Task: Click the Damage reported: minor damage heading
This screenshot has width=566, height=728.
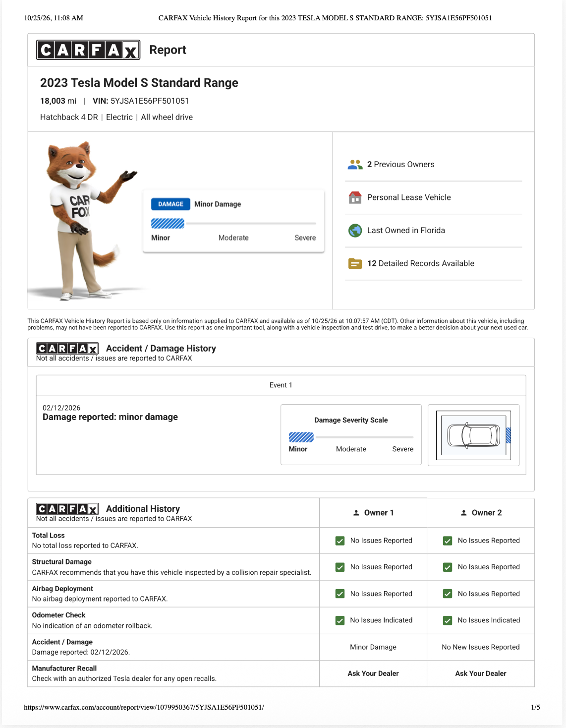Action: point(110,417)
